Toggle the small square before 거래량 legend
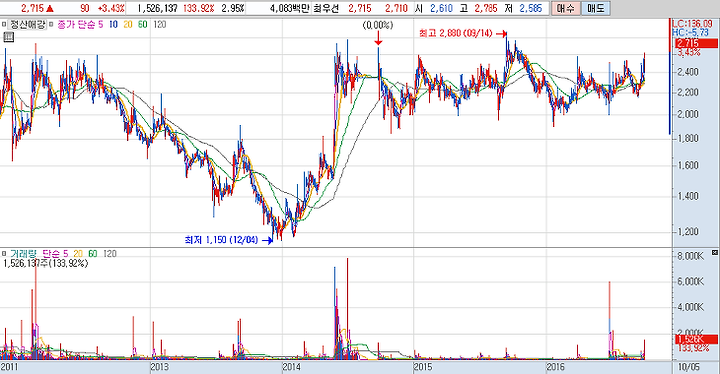 tap(4, 254)
